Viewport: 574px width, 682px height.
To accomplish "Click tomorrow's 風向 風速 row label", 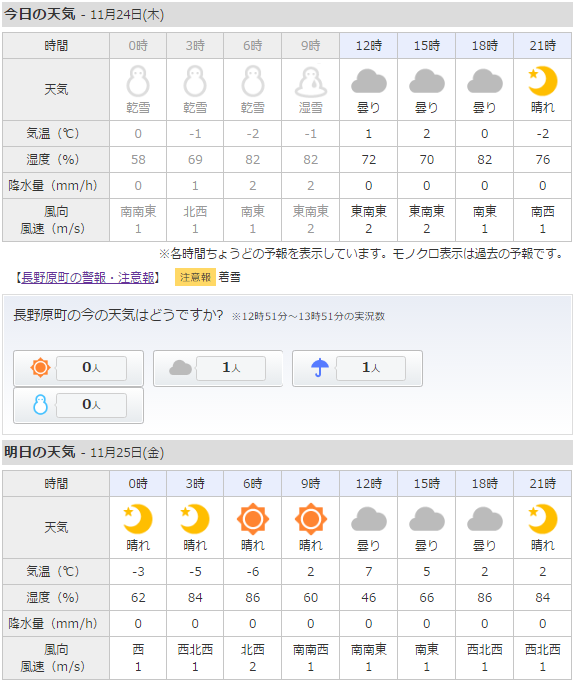I will coord(56,658).
